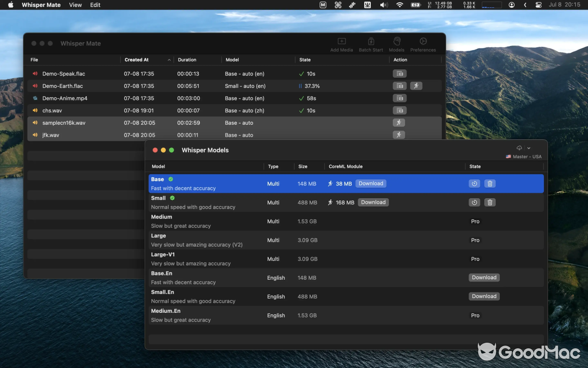This screenshot has height=368, width=588.
Task: Open the View menu
Action: pyautogui.click(x=75, y=5)
